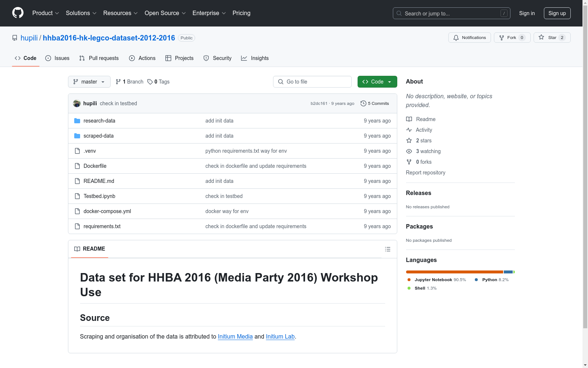
Task: Open commit message 'check in testbed' by hupili
Action: (118, 103)
